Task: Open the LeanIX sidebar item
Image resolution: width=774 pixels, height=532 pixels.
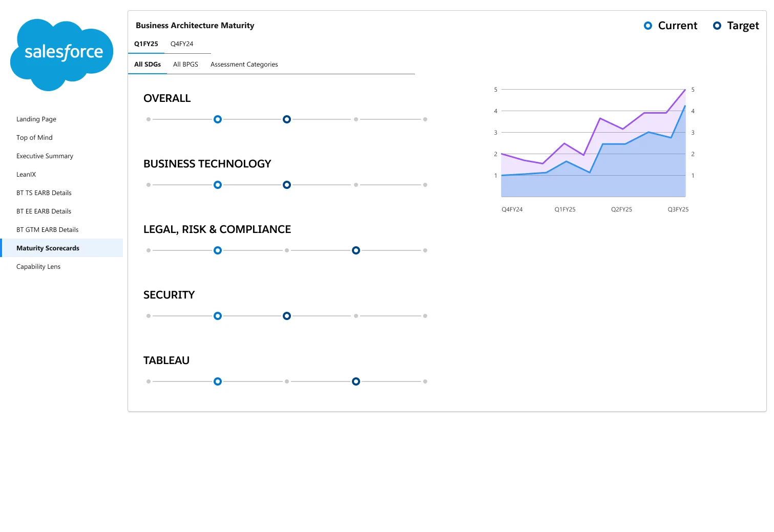Action: [26, 174]
